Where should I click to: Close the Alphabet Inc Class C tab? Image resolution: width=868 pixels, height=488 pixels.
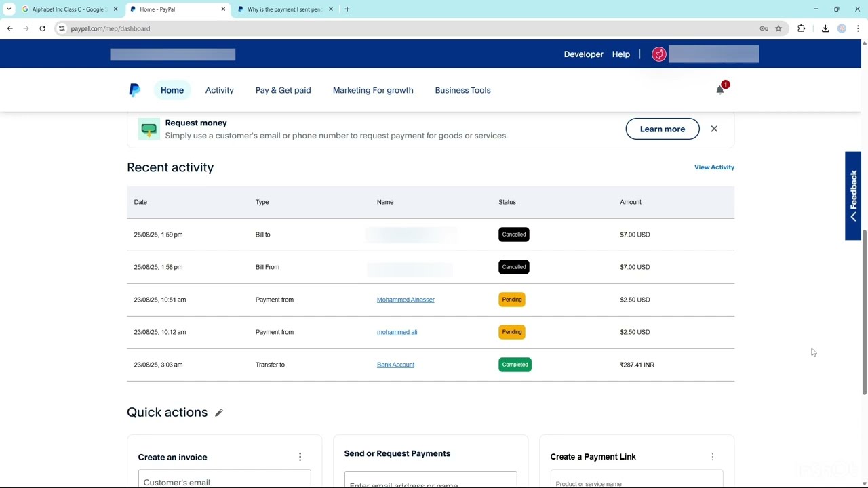[x=115, y=9]
